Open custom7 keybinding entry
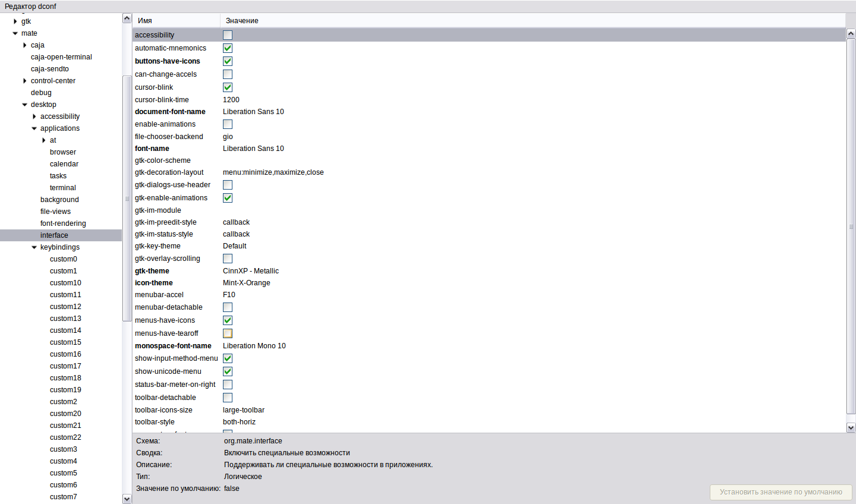The height and width of the screenshot is (504, 856). coord(64,497)
